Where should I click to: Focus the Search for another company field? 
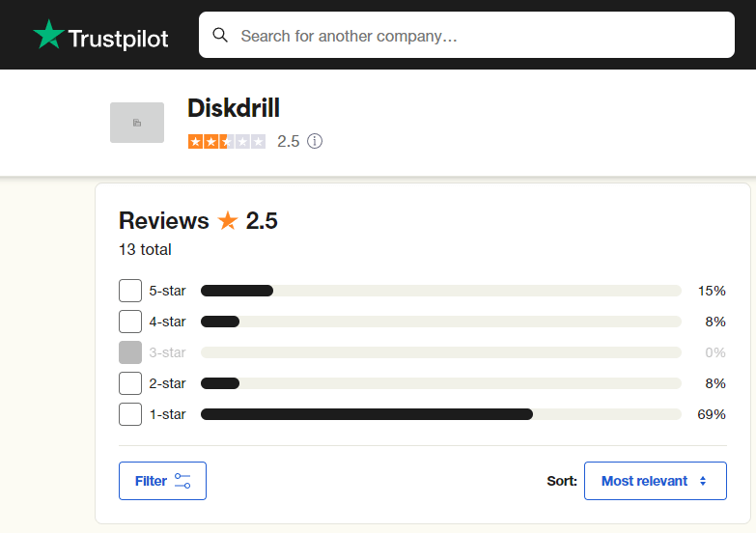tap(466, 35)
